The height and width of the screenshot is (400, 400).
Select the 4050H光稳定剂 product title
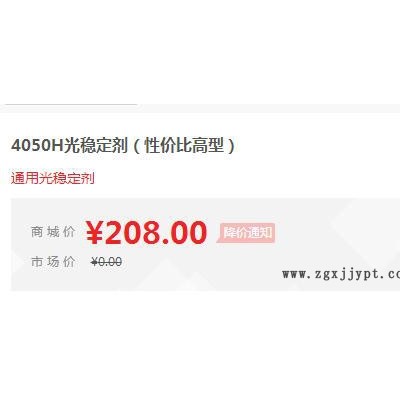tap(123, 145)
